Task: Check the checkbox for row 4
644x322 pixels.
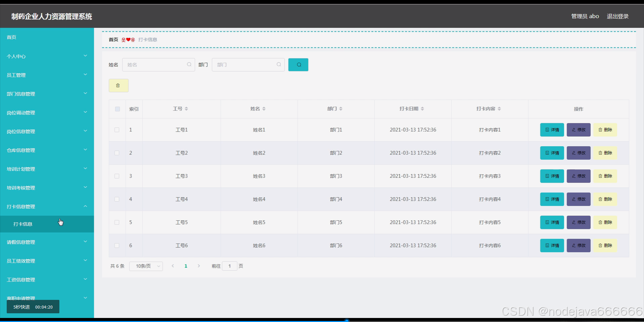Action: pos(117,199)
